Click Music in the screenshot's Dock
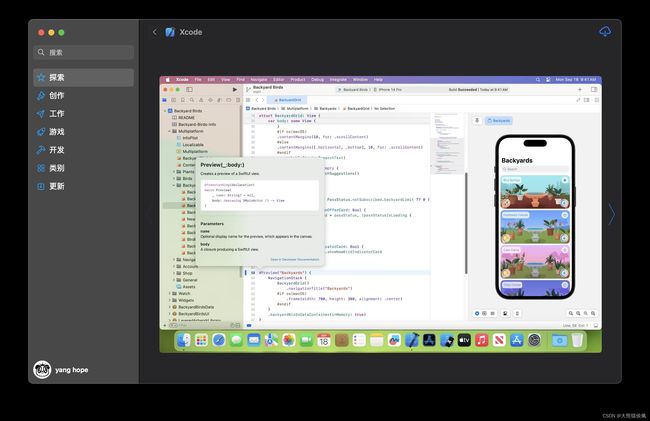Screen dimensions: 650x421 (x=481, y=341)
